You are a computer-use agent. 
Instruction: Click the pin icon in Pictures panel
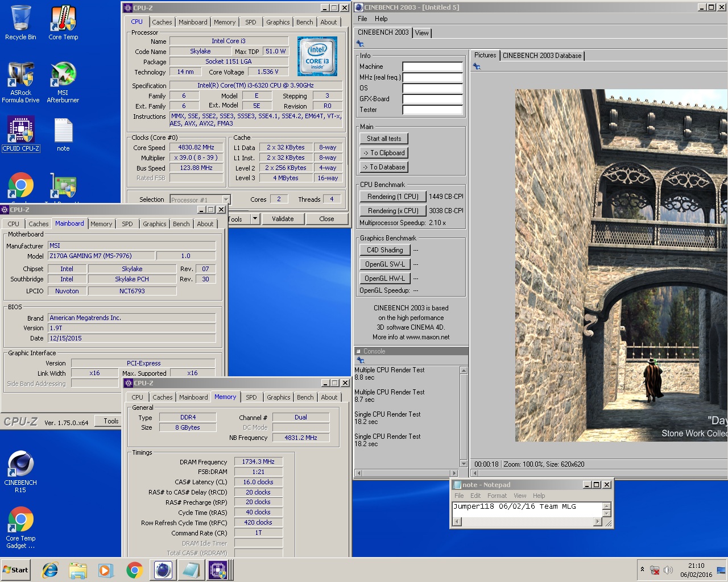coord(477,66)
